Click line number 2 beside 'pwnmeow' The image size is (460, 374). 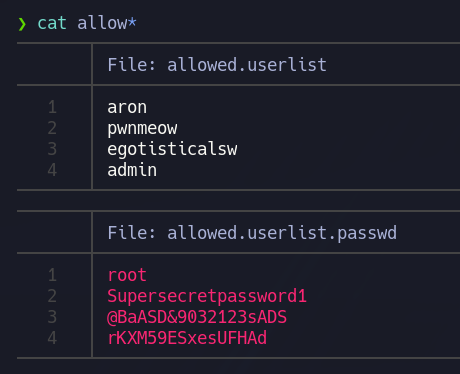point(52,128)
